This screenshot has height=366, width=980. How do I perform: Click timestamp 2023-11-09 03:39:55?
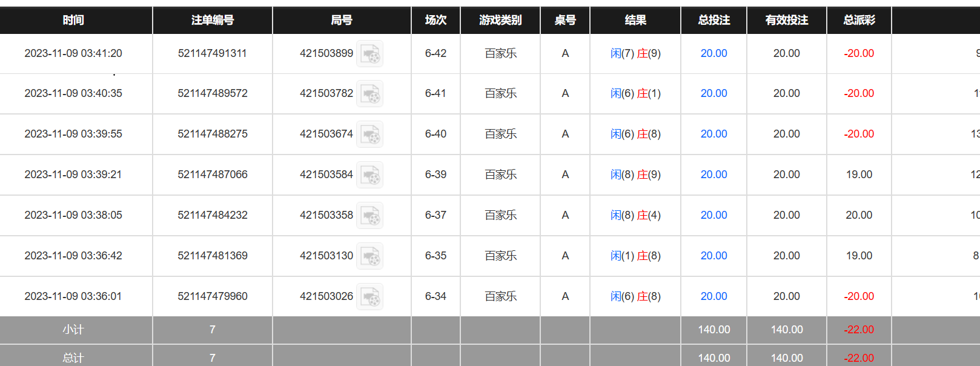point(73,134)
